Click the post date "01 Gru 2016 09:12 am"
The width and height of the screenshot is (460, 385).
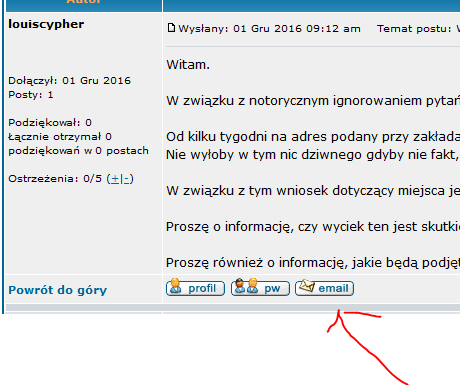[297, 29]
